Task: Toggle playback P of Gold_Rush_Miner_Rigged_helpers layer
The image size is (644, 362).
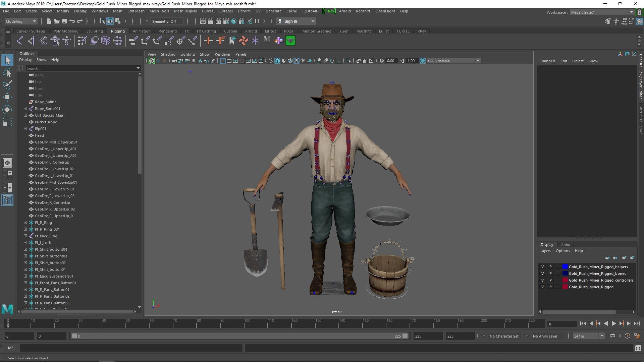Action: click(x=550, y=267)
